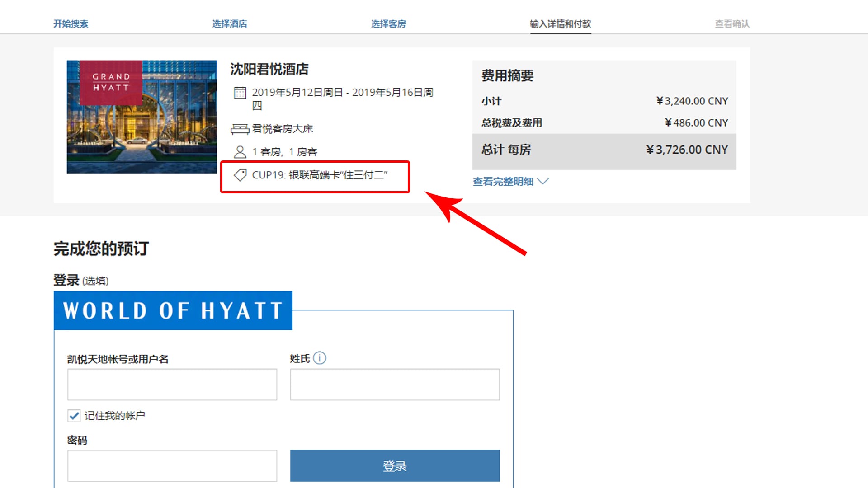Click the taxes amount ¥486.00 CNY
Image resolution: width=868 pixels, height=488 pixels.
(x=696, y=122)
